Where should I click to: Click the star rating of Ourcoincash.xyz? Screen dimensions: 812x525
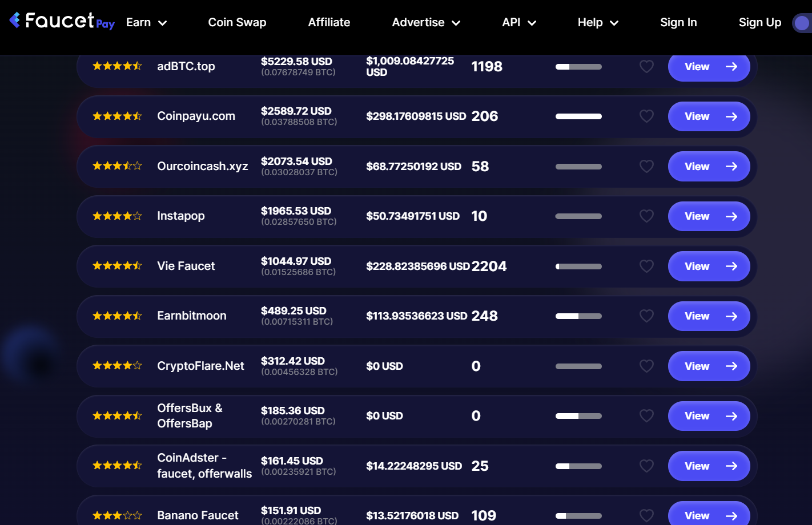tap(117, 166)
